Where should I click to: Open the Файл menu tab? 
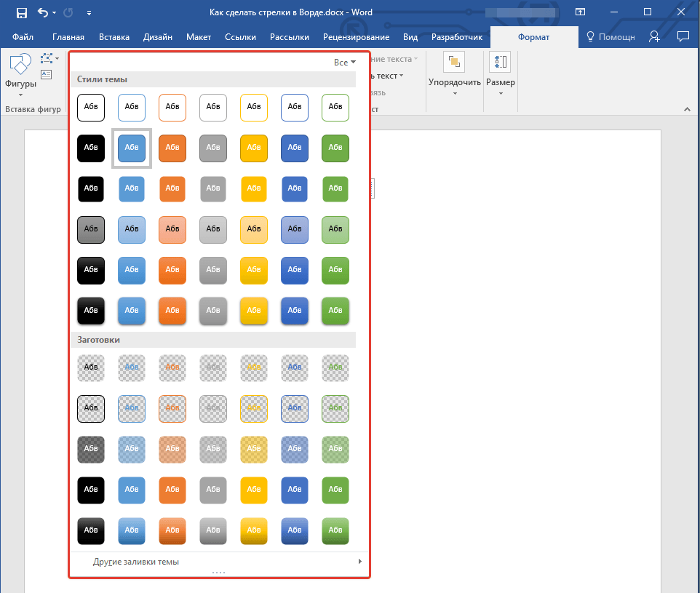(x=23, y=37)
